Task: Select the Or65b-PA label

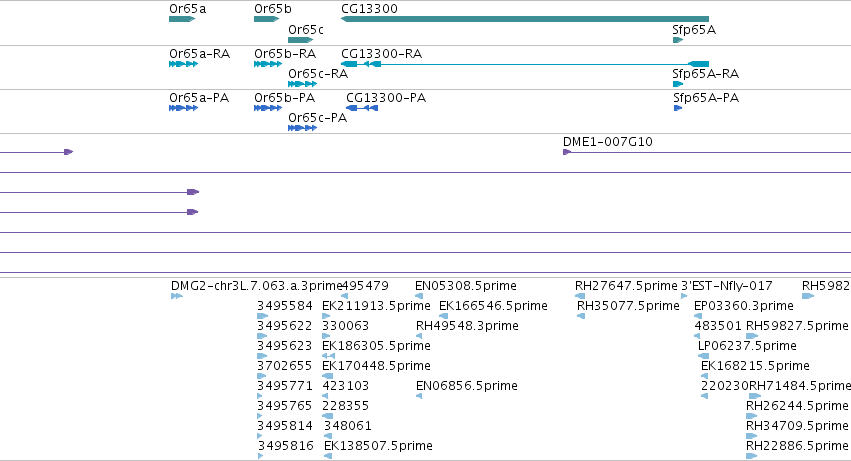Action: (284, 98)
